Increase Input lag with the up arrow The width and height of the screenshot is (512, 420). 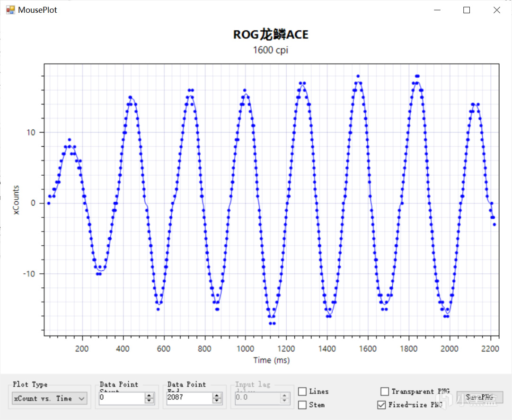pyautogui.click(x=284, y=395)
